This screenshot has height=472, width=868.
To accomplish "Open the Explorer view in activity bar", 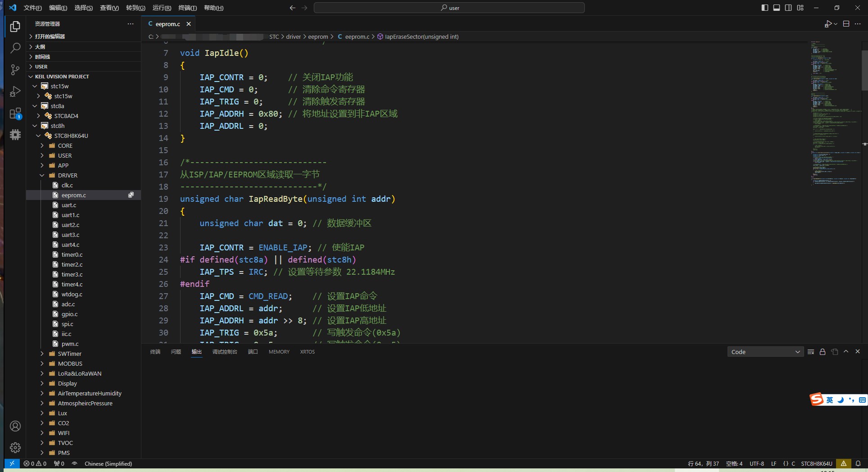I will [x=15, y=27].
